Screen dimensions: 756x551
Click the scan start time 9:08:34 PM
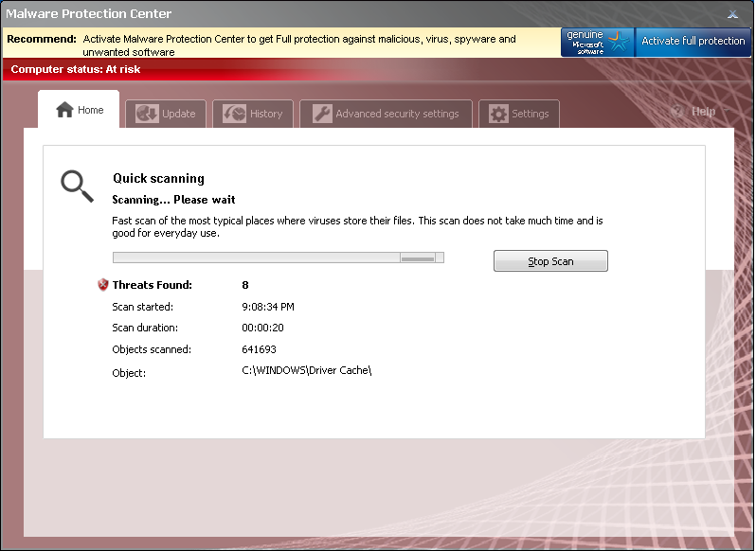268,307
